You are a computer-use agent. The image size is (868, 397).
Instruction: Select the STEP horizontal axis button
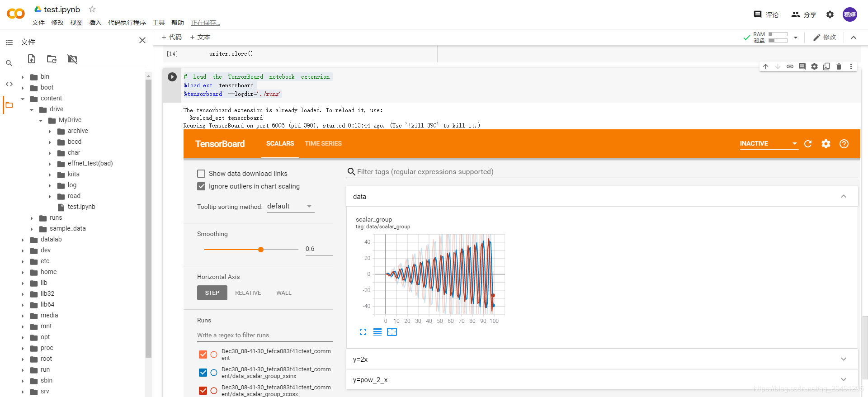coord(212,293)
